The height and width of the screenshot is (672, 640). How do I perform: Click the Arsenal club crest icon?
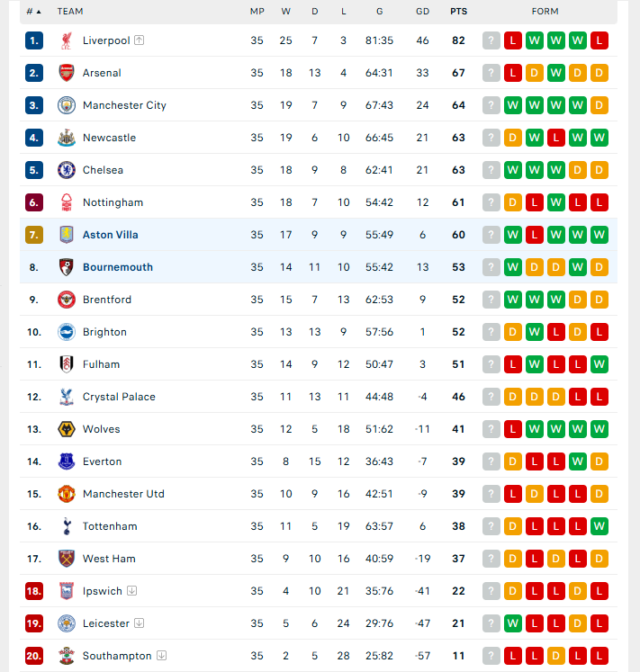pos(67,73)
